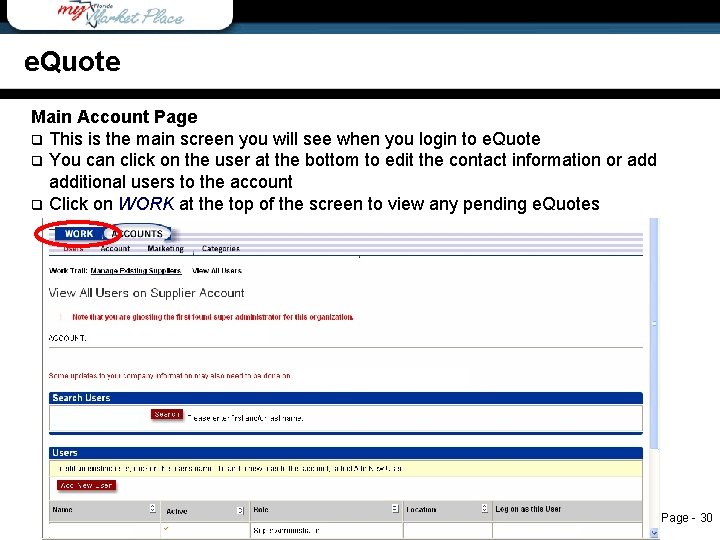
Task: Click the red ghosting note text
Action: [213, 317]
